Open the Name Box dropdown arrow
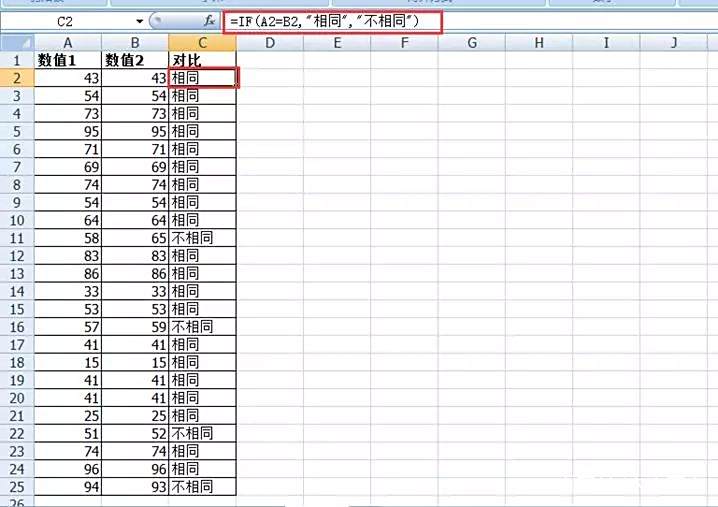Image resolution: width=718 pixels, height=507 pixels. coord(140,21)
